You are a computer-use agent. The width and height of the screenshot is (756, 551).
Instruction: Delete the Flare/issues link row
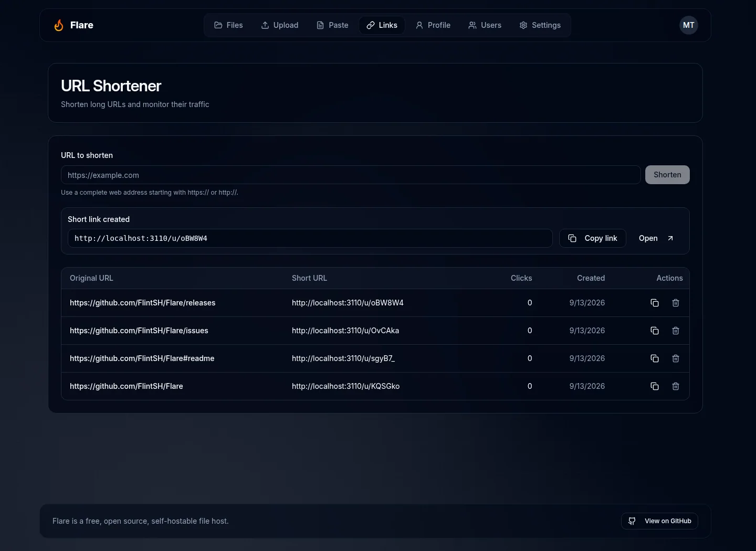tap(676, 331)
